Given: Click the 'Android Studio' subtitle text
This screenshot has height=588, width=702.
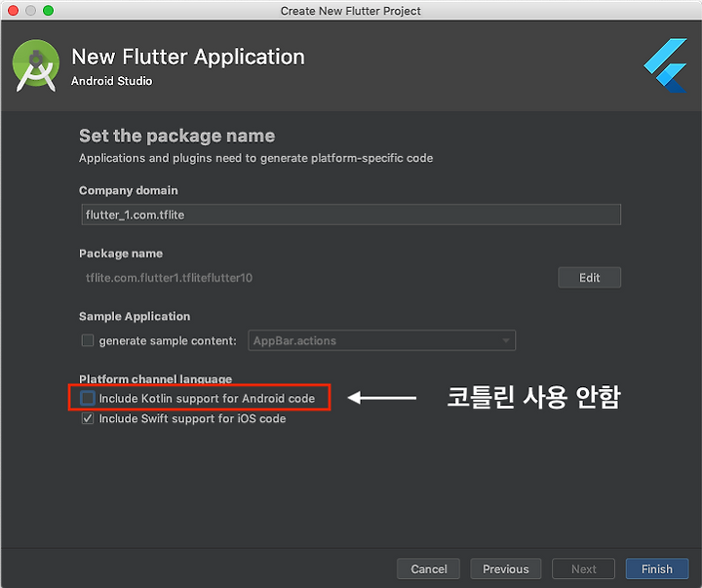Looking at the screenshot, I should [x=111, y=81].
